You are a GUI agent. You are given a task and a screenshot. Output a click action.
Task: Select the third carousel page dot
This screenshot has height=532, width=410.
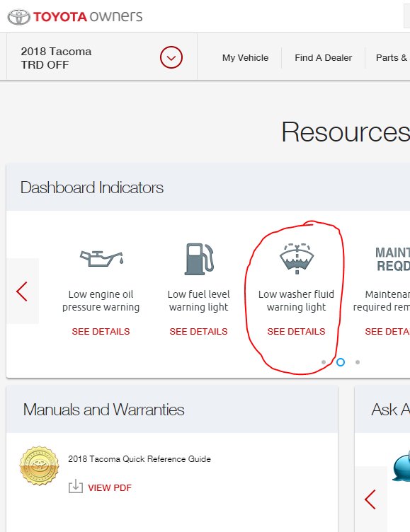[x=358, y=362]
